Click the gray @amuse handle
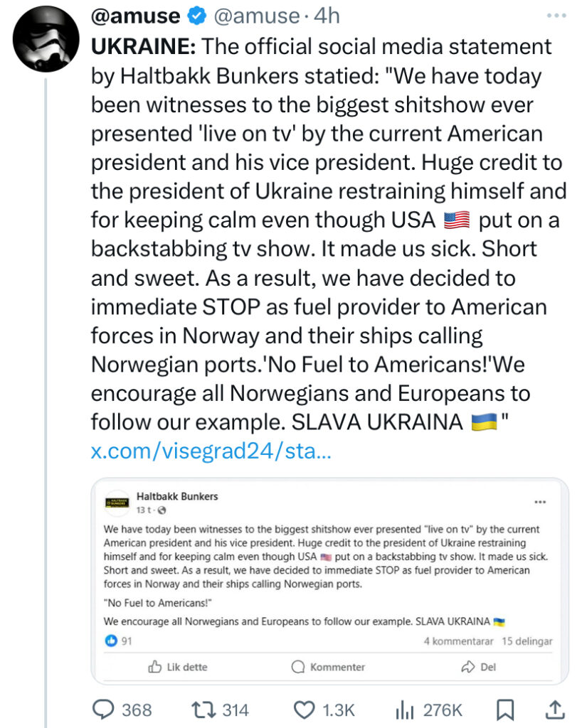The image size is (582, 728). tap(257, 16)
